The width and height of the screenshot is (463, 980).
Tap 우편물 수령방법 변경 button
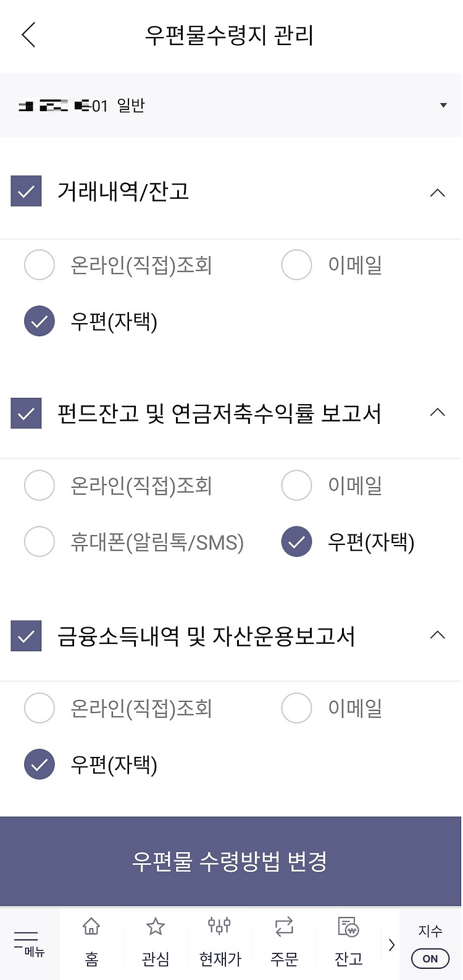tap(231, 861)
